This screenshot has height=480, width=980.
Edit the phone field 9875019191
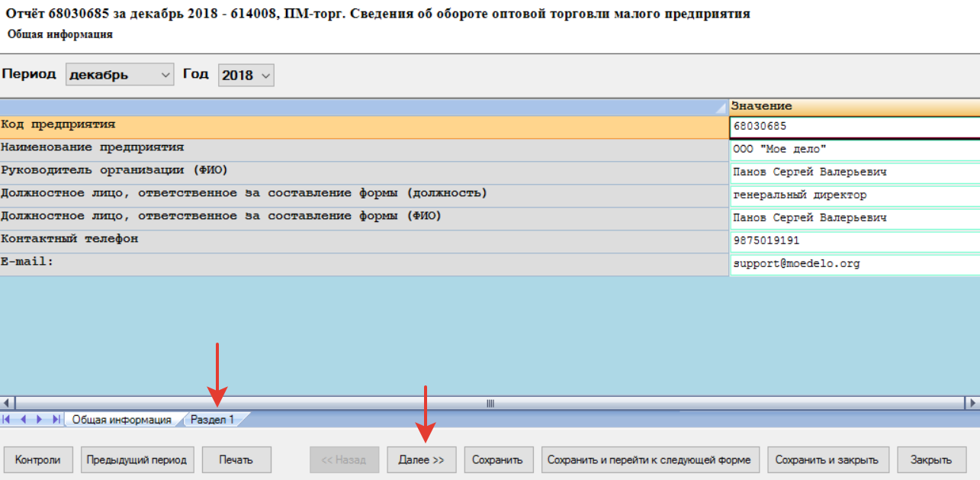tap(855, 241)
